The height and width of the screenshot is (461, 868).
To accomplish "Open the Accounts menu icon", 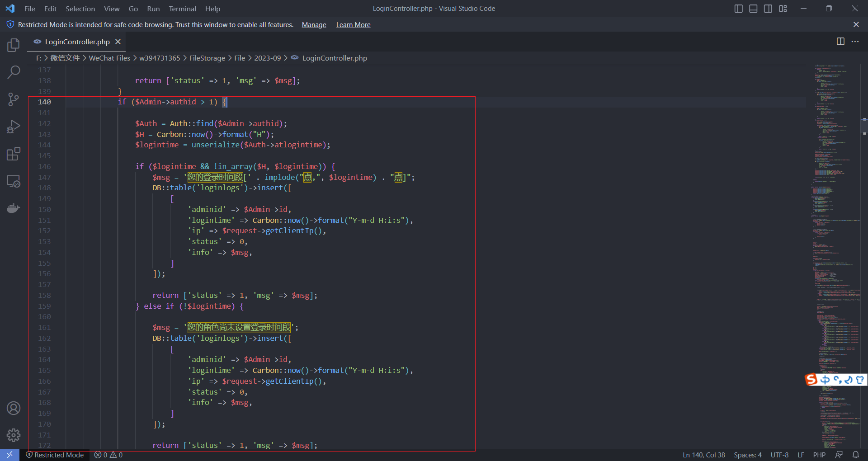I will tap(14, 408).
